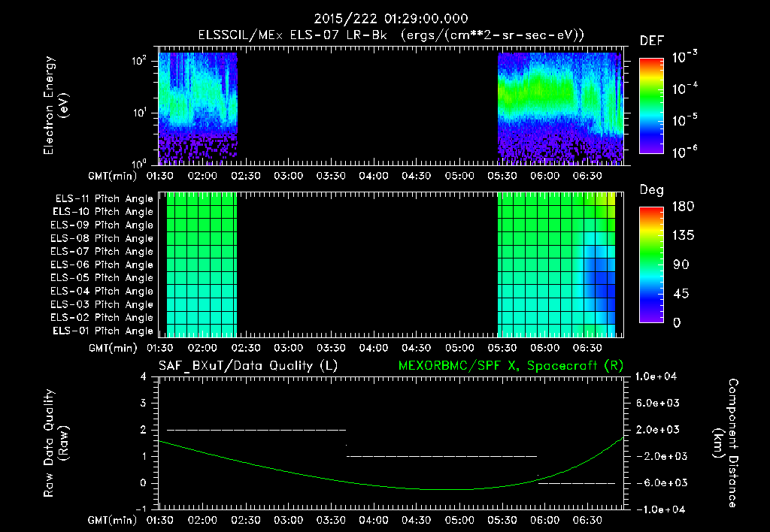The height and width of the screenshot is (532, 770).
Task: Click the spectrogram data block near 02:00
Action: click(x=198, y=108)
